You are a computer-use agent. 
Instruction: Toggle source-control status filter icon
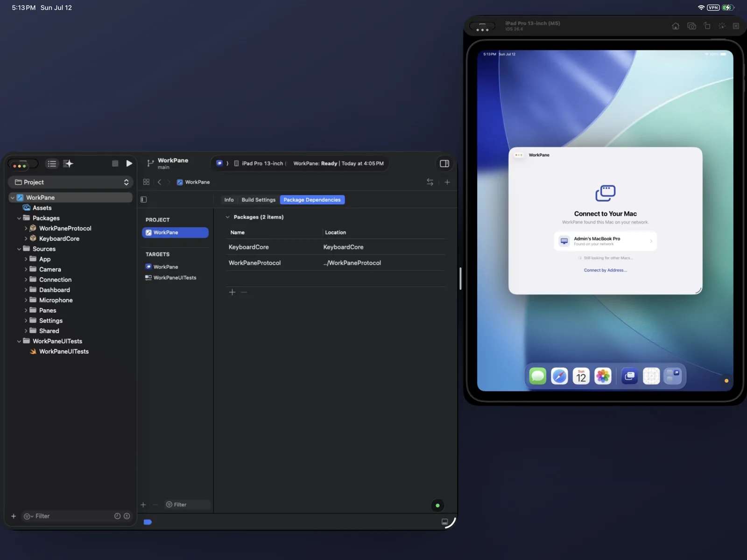pyautogui.click(x=127, y=516)
